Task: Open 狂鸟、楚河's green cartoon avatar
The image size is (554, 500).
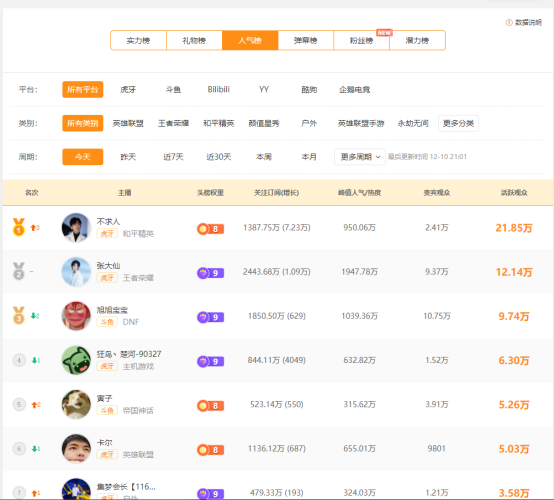Action: [x=76, y=360]
